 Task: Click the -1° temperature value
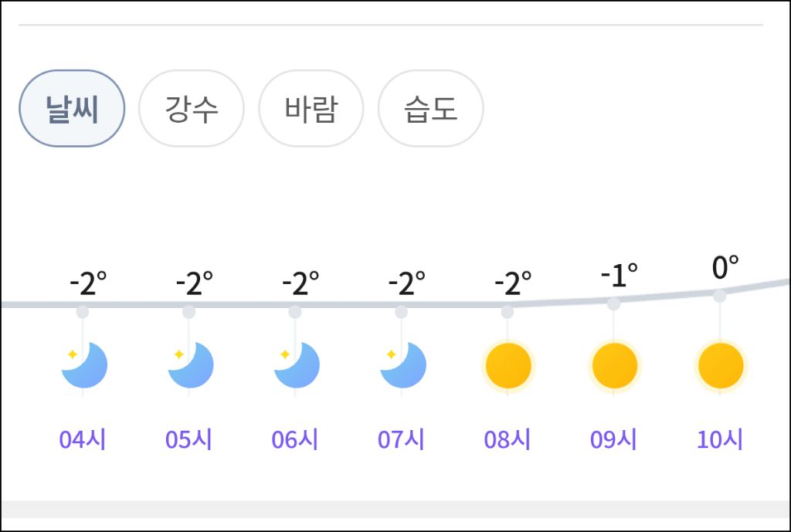click(620, 276)
